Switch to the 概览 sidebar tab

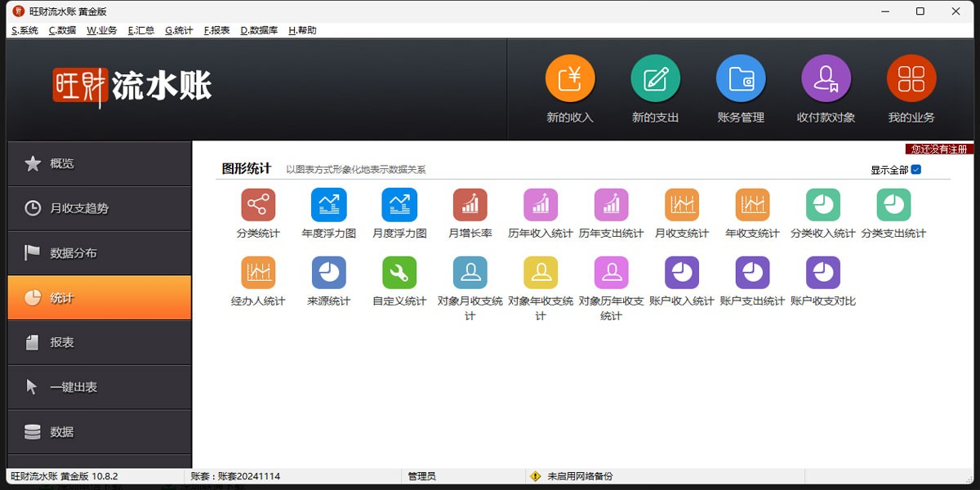(x=99, y=163)
